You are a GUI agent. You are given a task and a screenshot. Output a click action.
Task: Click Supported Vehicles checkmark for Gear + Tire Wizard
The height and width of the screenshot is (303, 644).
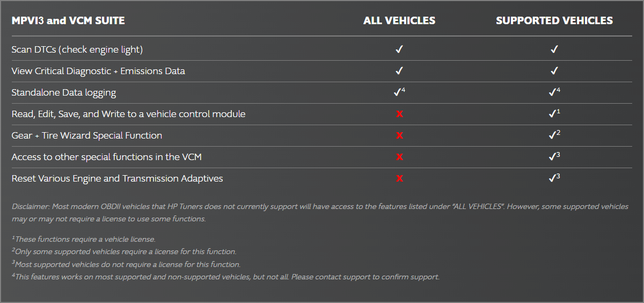tap(553, 135)
